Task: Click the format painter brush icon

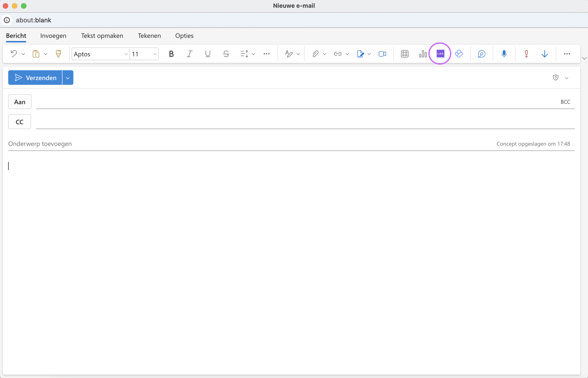Action: click(x=58, y=54)
